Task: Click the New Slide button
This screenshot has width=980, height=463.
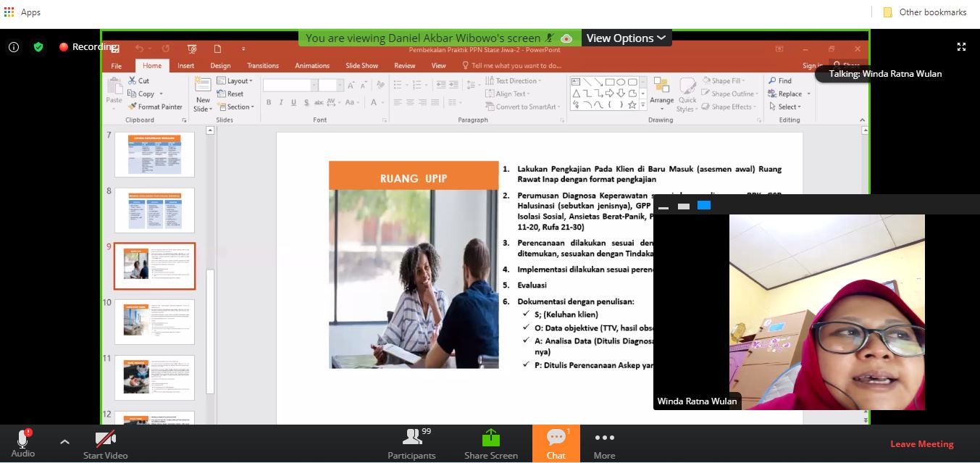Action: (203, 100)
